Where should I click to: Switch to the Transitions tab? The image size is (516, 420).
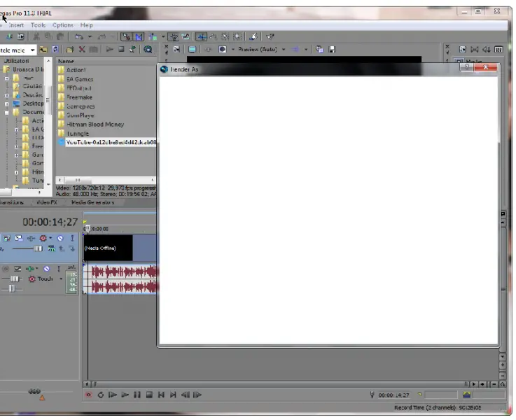12,202
